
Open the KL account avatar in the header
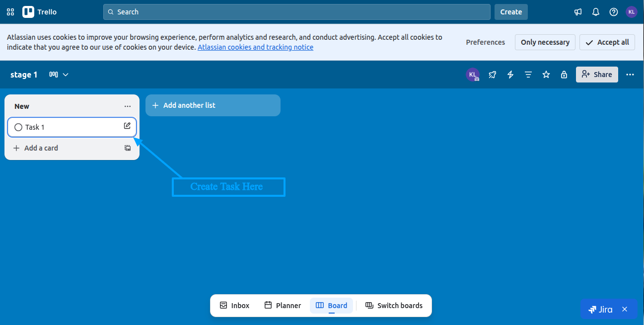pyautogui.click(x=631, y=12)
